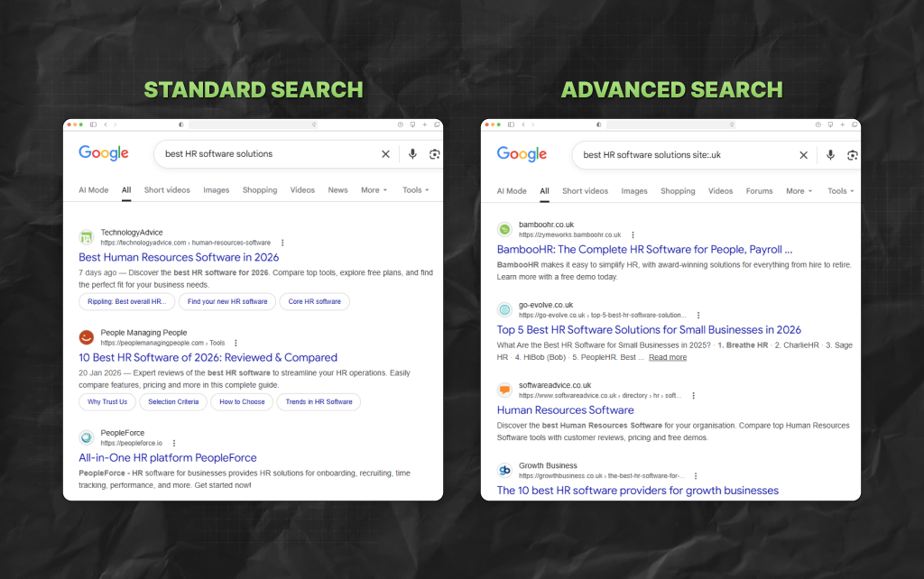This screenshot has height=579, width=924.
Task: Open options menu for PeopleForce result
Action: [174, 443]
